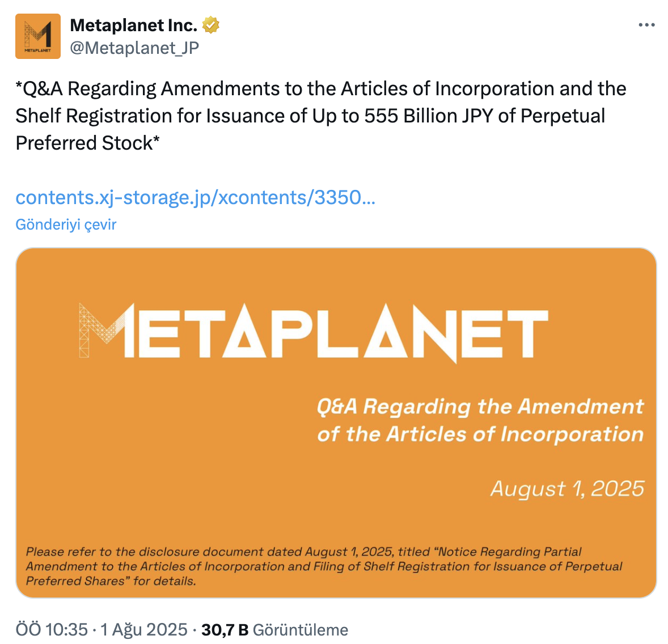
Task: Click the gold verified badge
Action: (x=210, y=25)
